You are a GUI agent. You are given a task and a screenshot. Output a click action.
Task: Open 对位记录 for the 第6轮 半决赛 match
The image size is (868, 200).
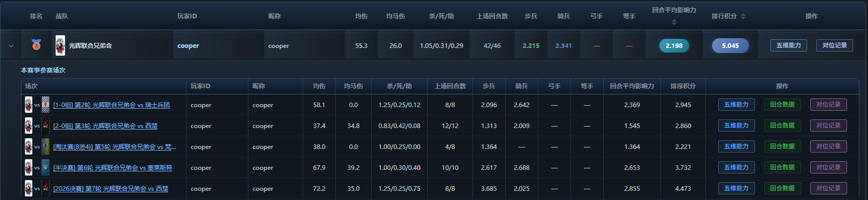coord(829,167)
